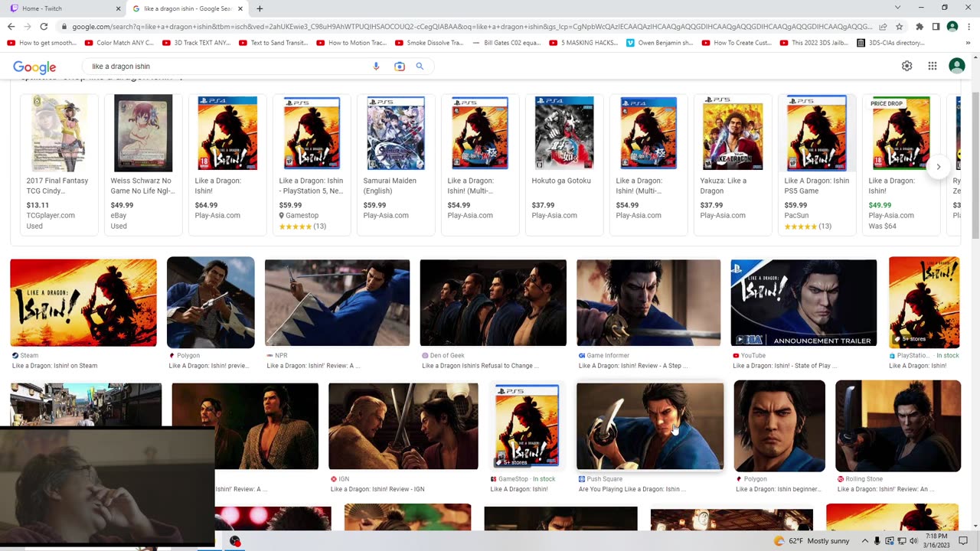Click the magnifier search button
Screen dimensions: 980x551
pyautogui.click(x=420, y=67)
